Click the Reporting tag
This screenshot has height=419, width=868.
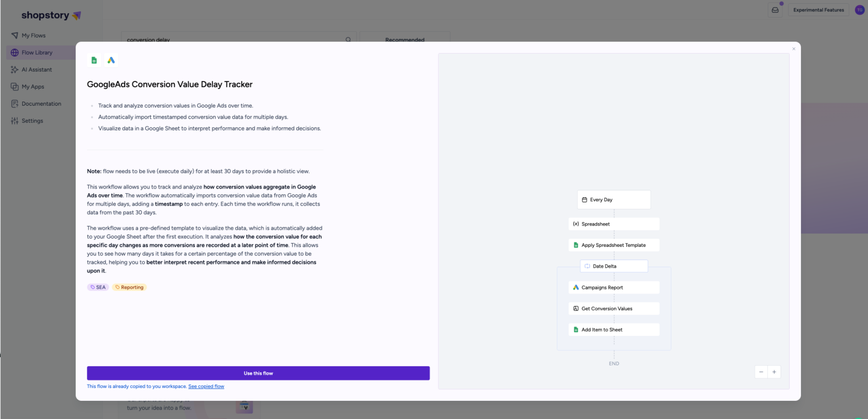pyautogui.click(x=129, y=287)
